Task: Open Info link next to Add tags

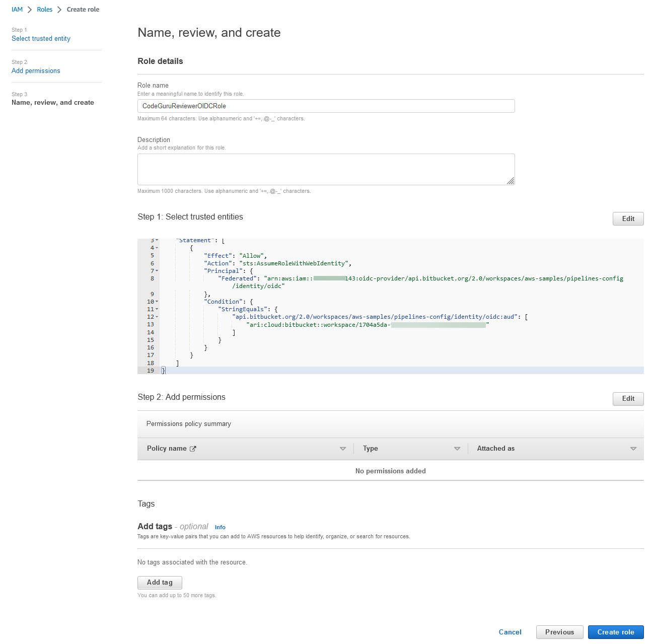Action: click(x=220, y=527)
